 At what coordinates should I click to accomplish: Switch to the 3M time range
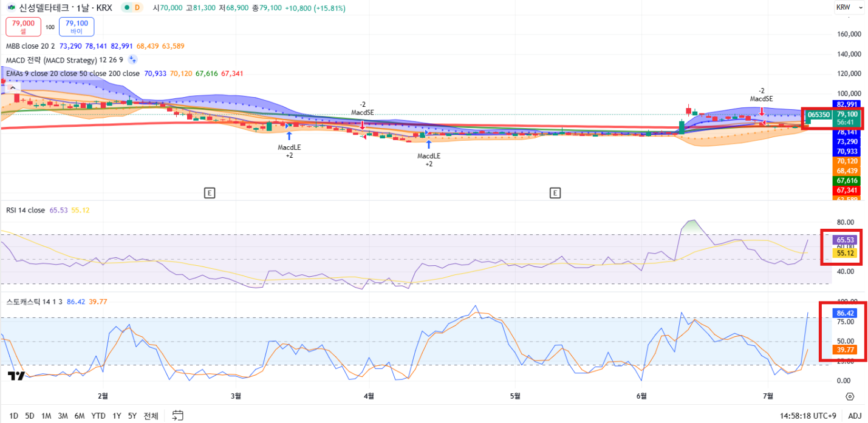point(63,416)
